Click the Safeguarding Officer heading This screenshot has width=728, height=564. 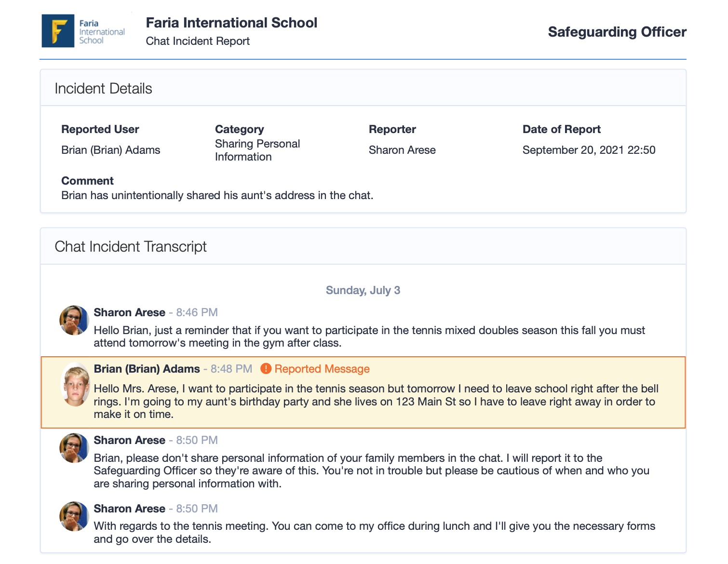click(617, 32)
